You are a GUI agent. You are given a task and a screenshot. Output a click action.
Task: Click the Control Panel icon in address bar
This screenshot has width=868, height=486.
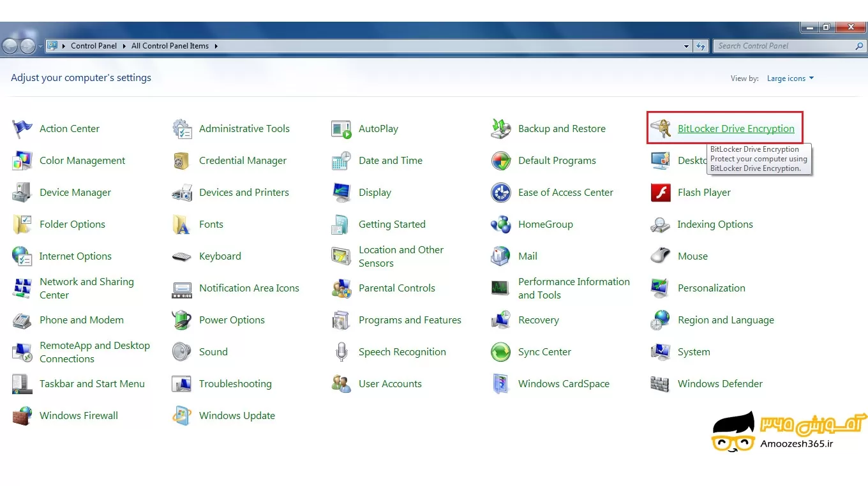[52, 46]
